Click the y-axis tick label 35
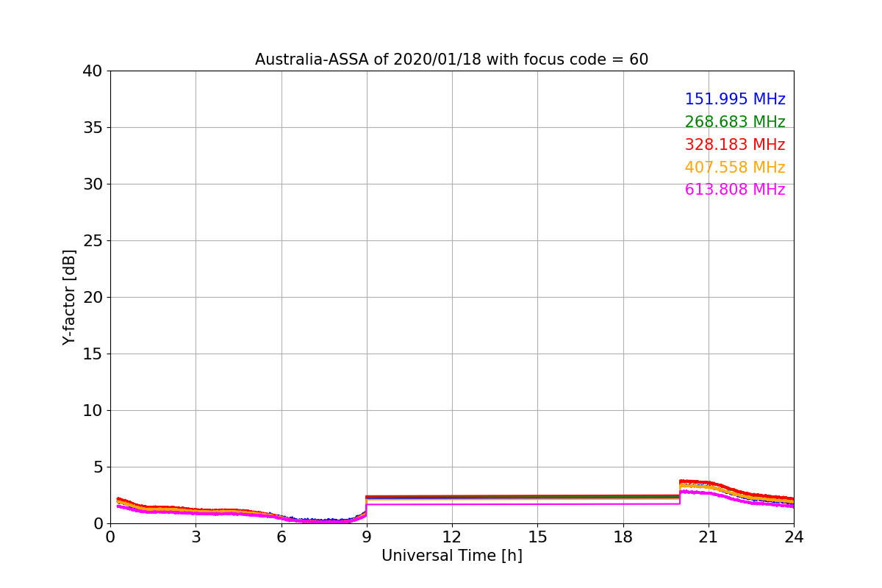Viewport: 882px width, 588px height. [x=93, y=128]
